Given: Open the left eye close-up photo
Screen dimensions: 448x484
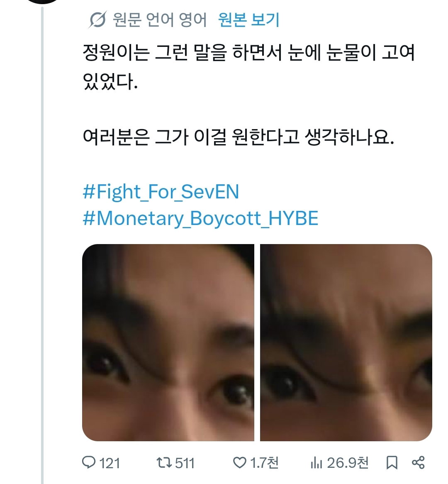Looking at the screenshot, I should pyautogui.click(x=168, y=342).
